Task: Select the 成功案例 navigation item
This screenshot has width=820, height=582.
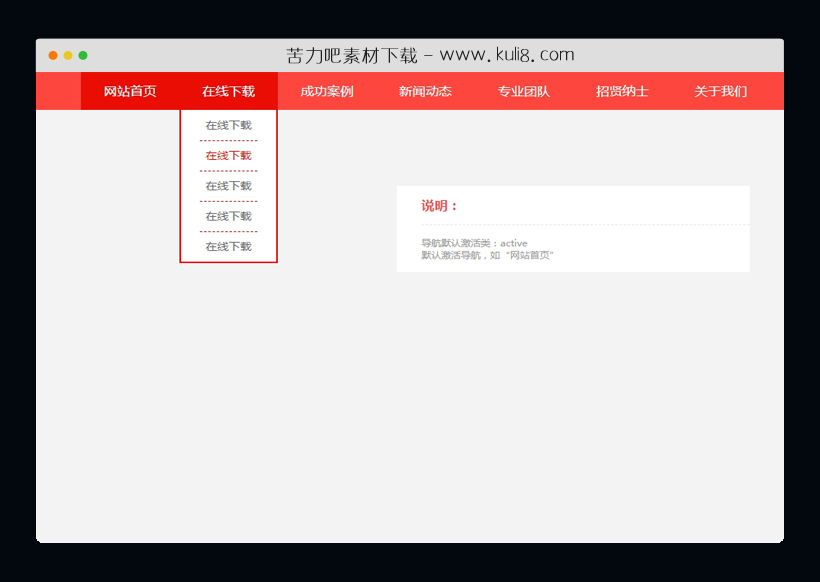Action: point(325,90)
